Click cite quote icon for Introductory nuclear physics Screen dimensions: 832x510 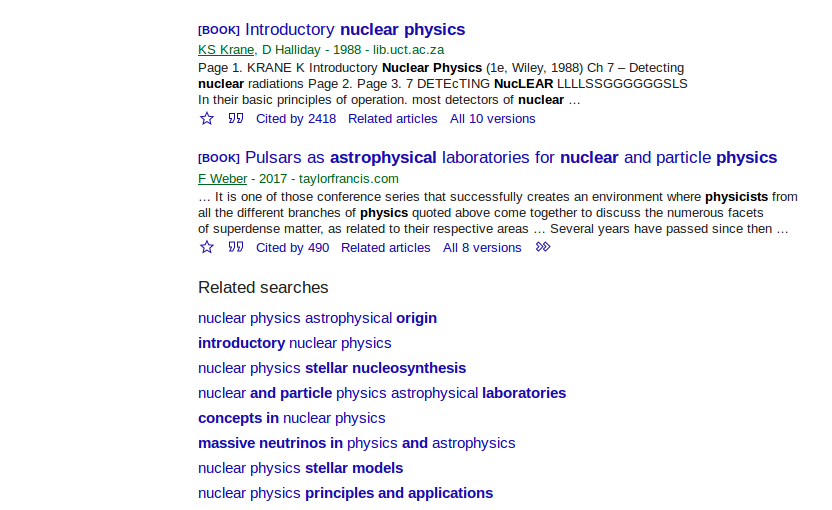click(236, 119)
